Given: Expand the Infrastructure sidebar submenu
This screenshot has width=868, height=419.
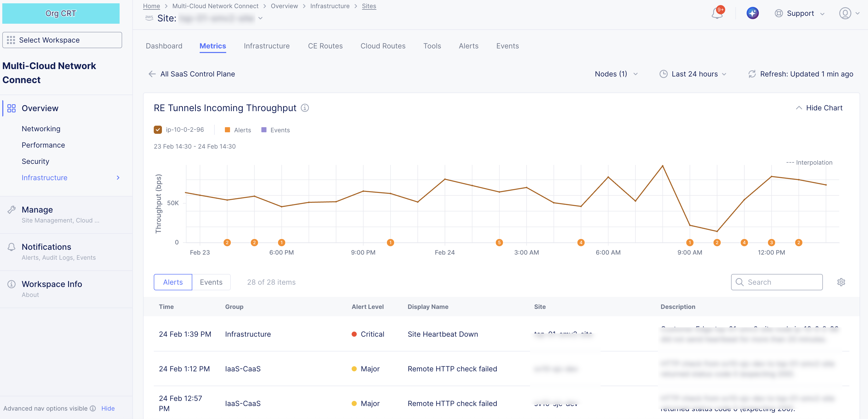Looking at the screenshot, I should coord(118,177).
